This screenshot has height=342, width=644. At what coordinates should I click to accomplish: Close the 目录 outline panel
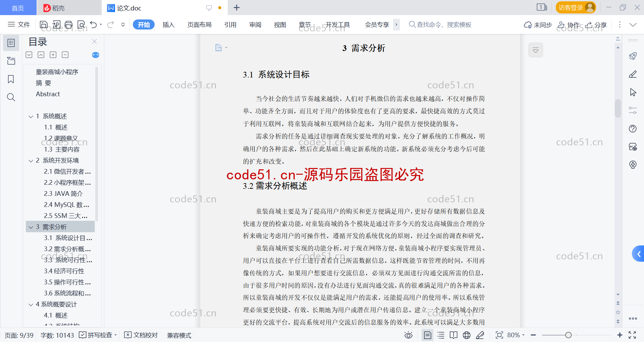tap(94, 42)
